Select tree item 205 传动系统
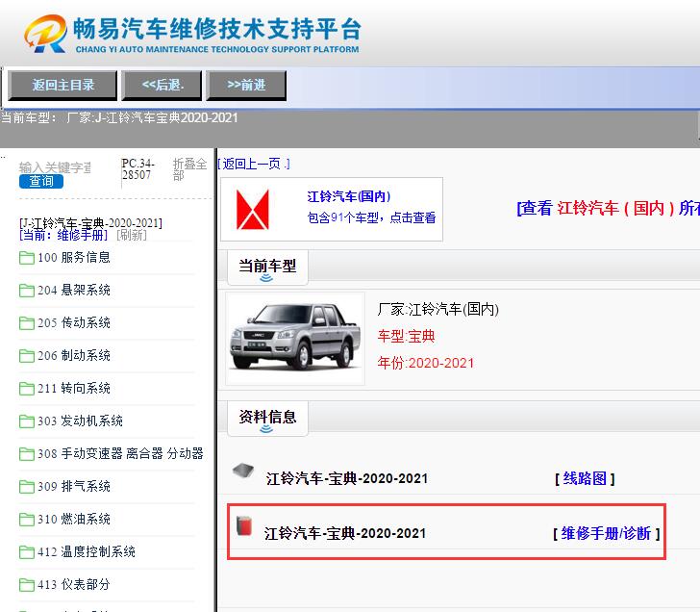Screen dimensions: 700x612 [x=74, y=322]
